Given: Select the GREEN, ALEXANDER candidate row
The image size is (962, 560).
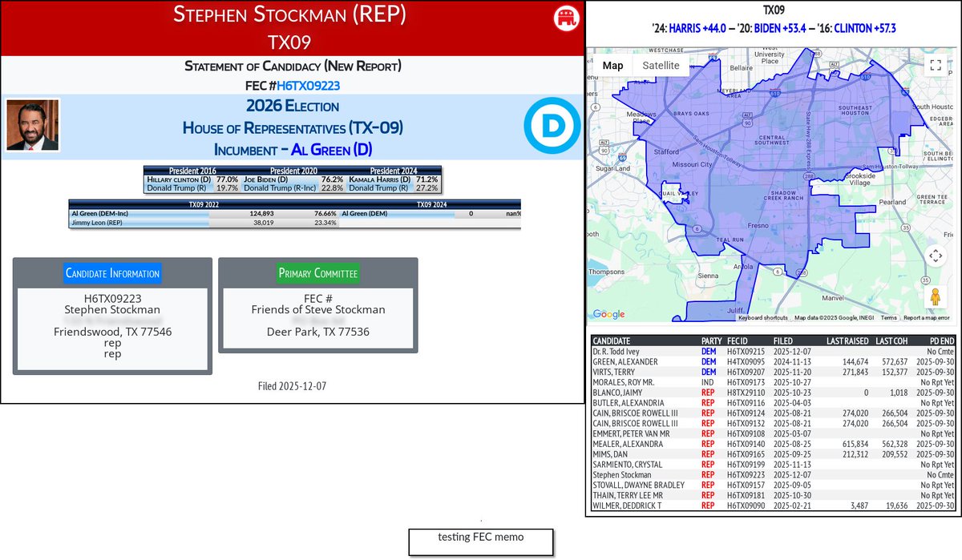Looking at the screenshot, I should tap(774, 361).
